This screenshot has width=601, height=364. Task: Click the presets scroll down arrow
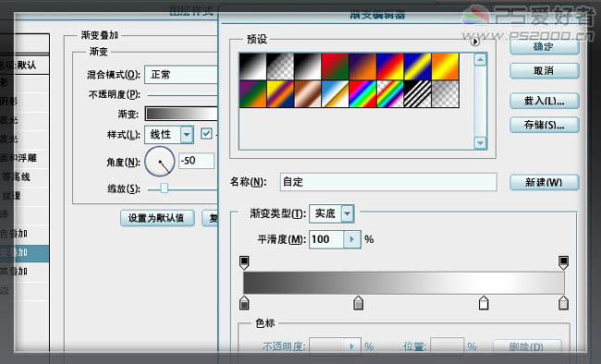click(x=480, y=143)
